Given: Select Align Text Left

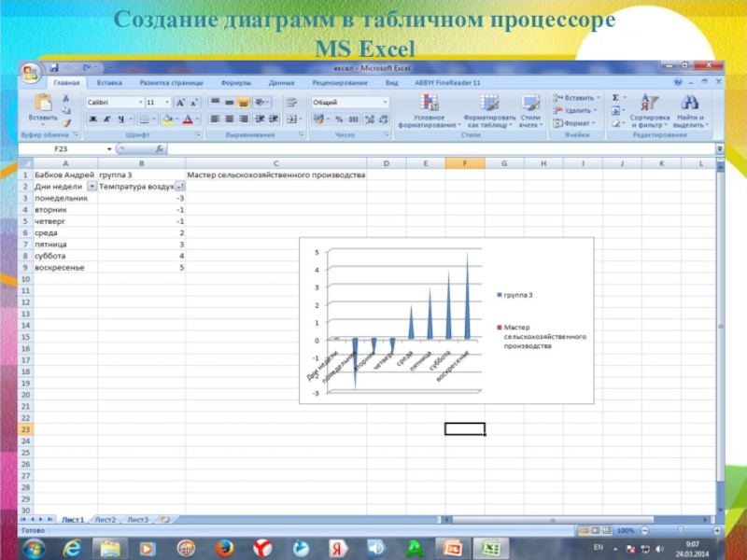Looking at the screenshot, I should 216,119.
